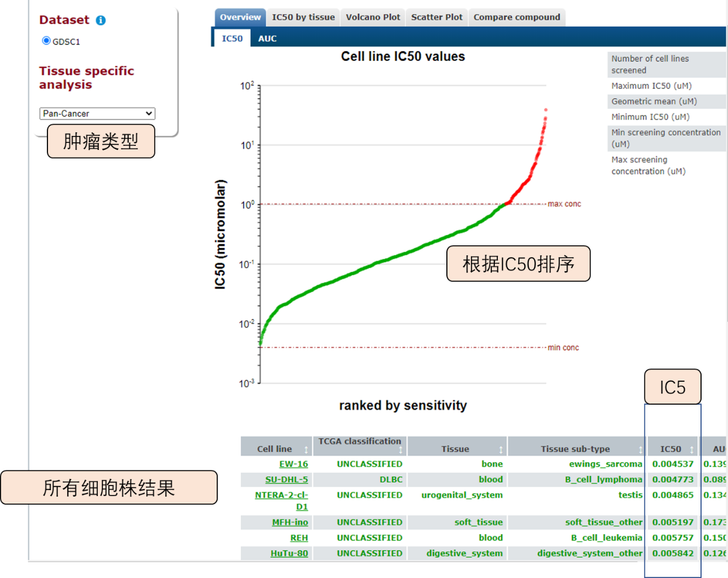Switch to Scatter Plot tab
The width and height of the screenshot is (728, 578).
(x=437, y=17)
